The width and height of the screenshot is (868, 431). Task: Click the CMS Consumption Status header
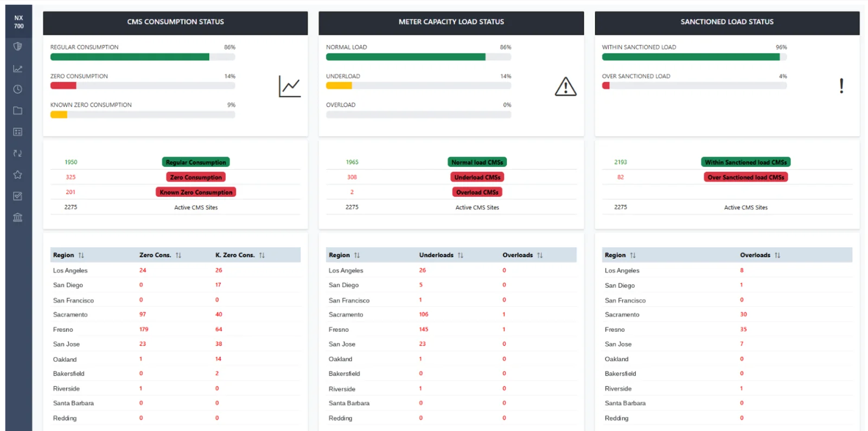pos(175,22)
